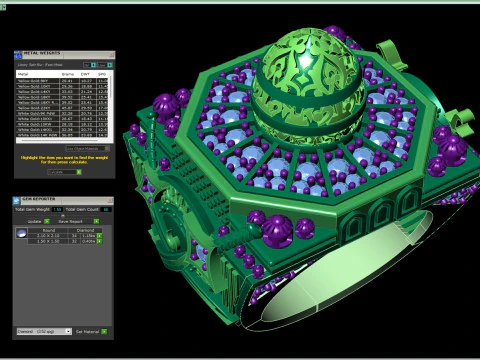Click the Gem Reporter panel logo icon

(x=17, y=200)
